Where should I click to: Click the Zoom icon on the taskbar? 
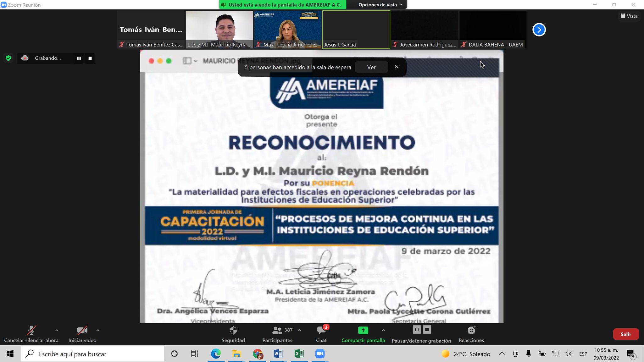[x=320, y=354]
